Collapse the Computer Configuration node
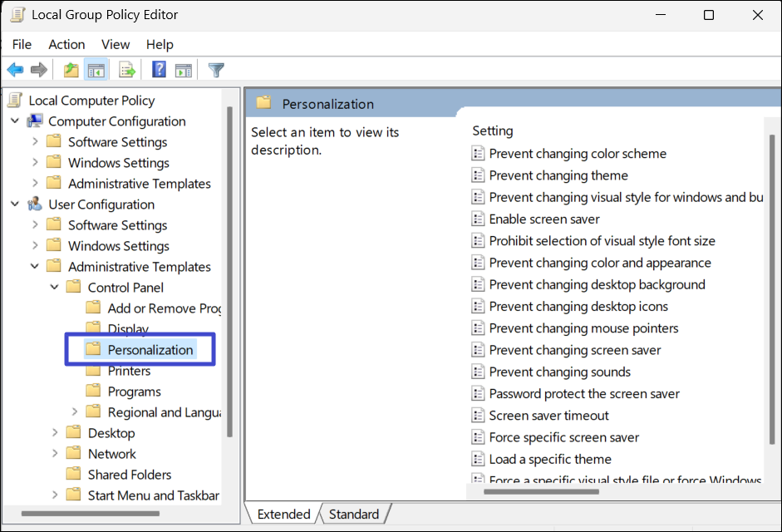 (15, 121)
